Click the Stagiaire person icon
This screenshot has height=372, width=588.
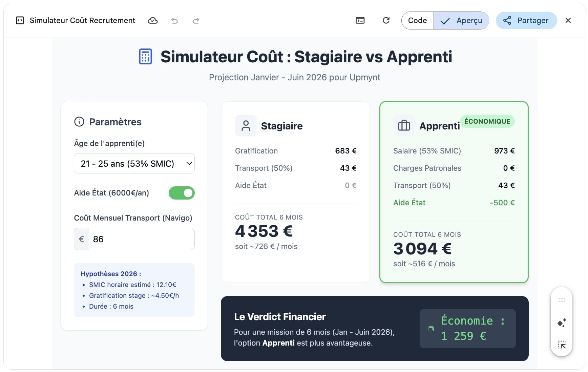(x=246, y=126)
